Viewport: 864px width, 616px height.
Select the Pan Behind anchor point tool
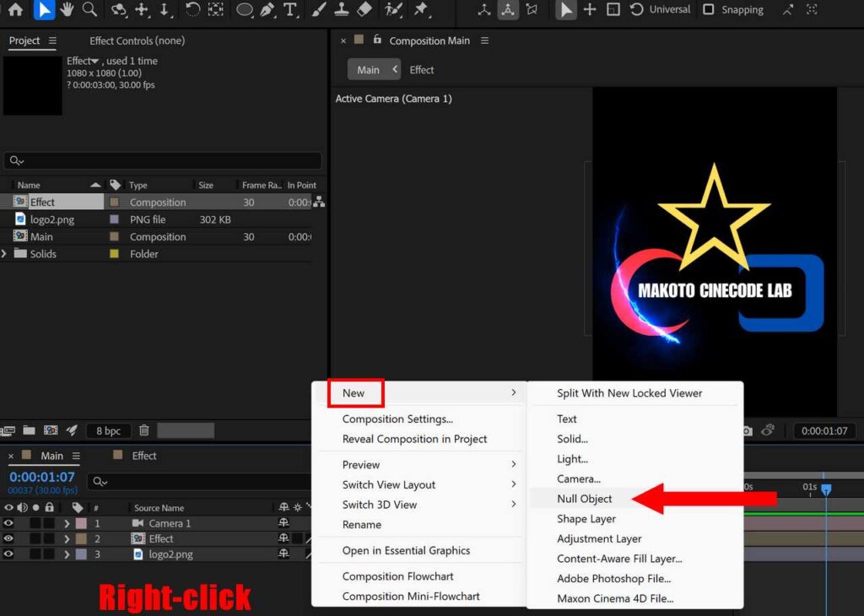click(215, 9)
